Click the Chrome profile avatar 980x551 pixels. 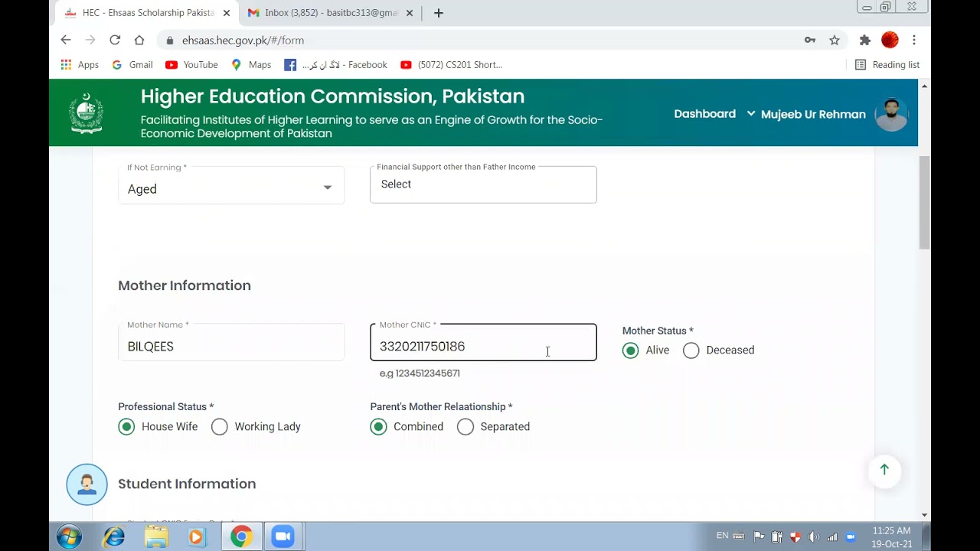point(890,40)
